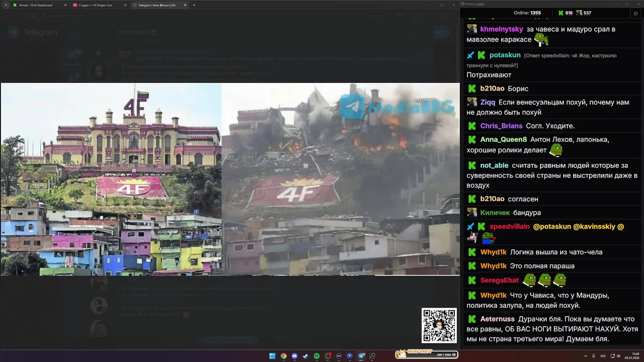Click the sword badge next to speedvillain
The image size is (644, 362).
tap(470, 226)
